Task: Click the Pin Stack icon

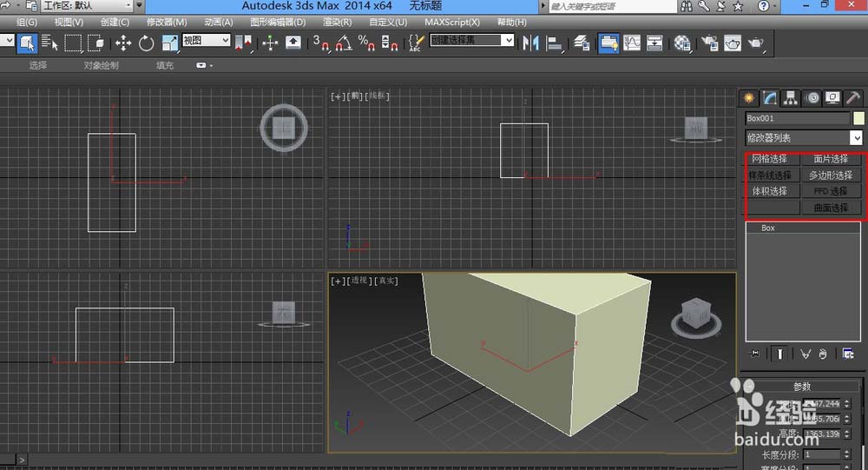Action: coord(754,354)
